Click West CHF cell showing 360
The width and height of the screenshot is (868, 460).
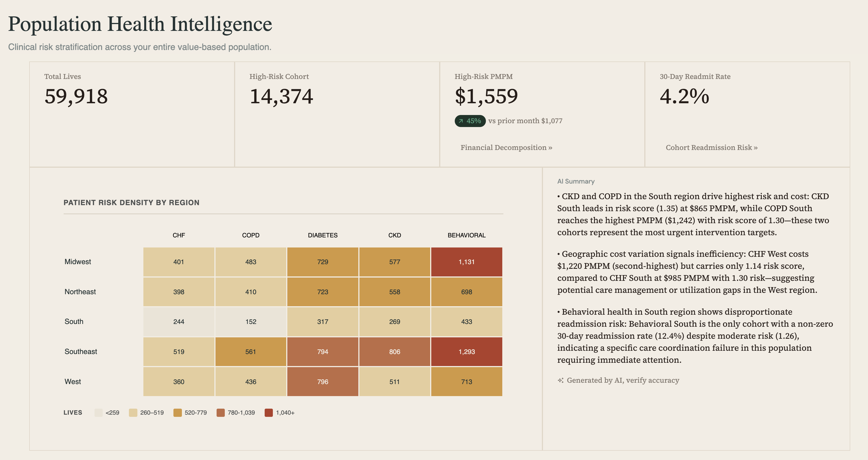179,382
